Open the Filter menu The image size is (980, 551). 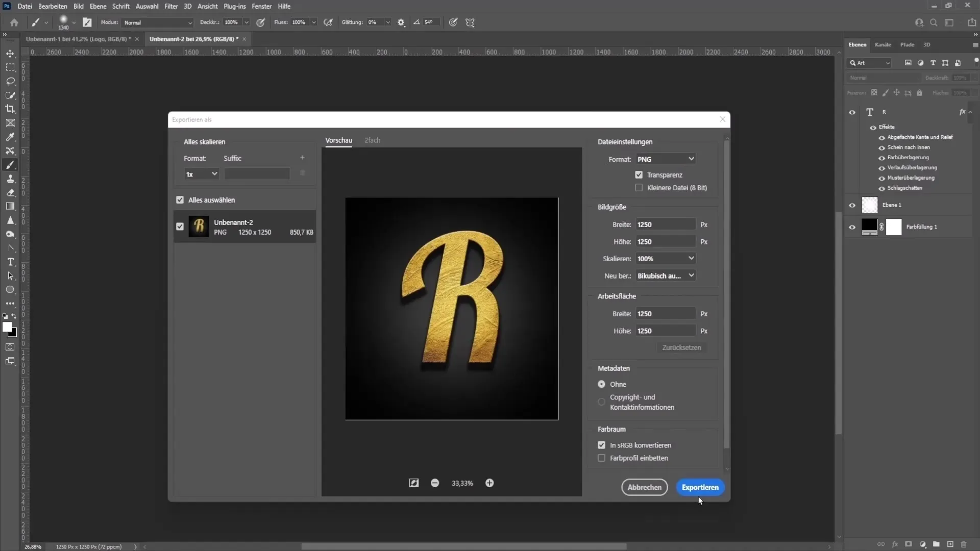click(x=171, y=6)
